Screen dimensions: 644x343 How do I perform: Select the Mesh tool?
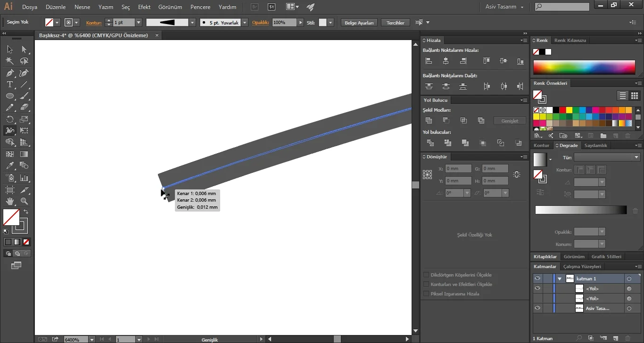click(9, 154)
